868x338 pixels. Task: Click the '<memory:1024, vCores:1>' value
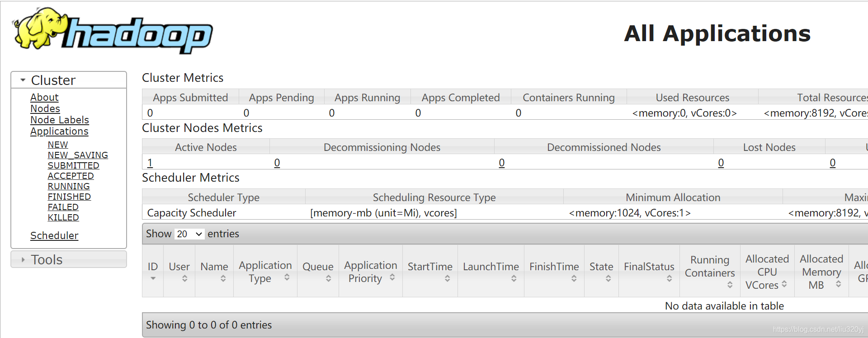pyautogui.click(x=630, y=213)
